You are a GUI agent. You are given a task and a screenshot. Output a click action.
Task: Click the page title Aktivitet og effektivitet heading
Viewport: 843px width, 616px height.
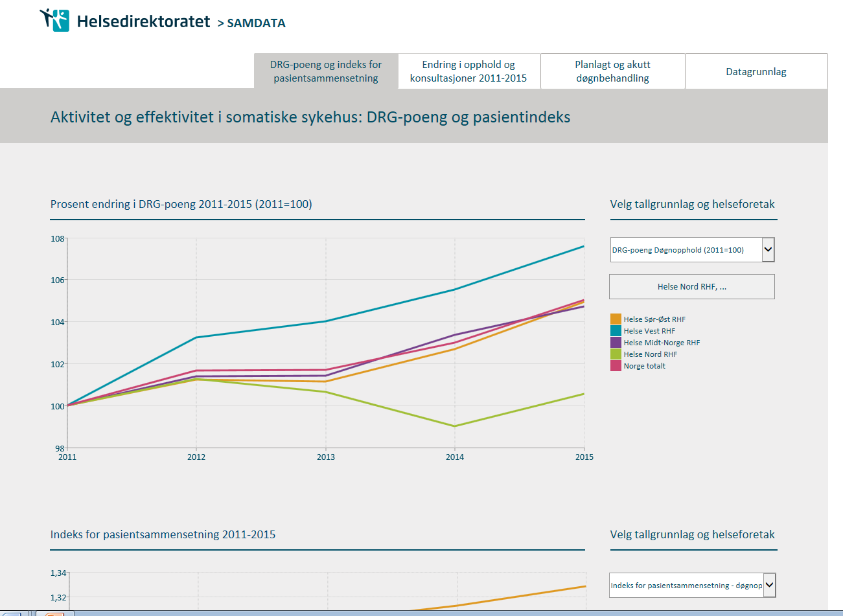(310, 117)
